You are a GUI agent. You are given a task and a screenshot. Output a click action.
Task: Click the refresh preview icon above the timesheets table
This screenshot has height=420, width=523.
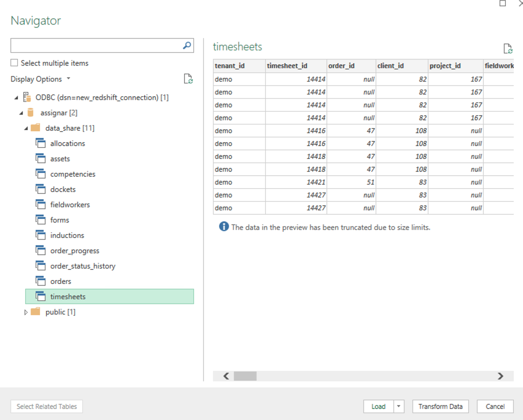click(x=506, y=47)
